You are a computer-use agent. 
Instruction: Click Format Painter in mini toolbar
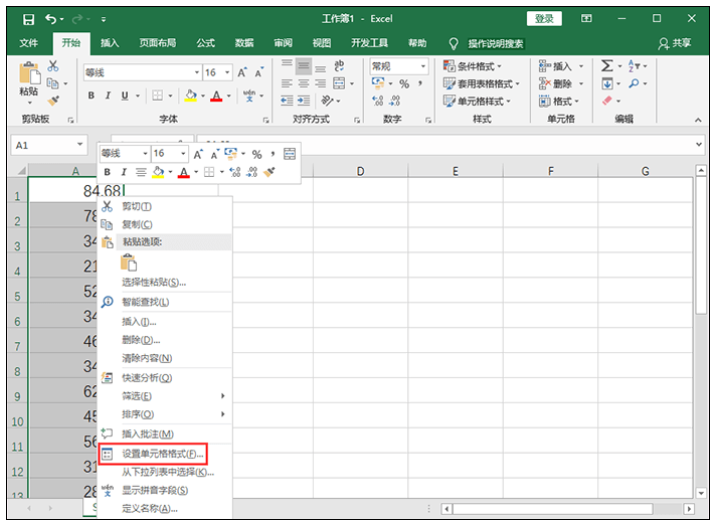pos(269,172)
